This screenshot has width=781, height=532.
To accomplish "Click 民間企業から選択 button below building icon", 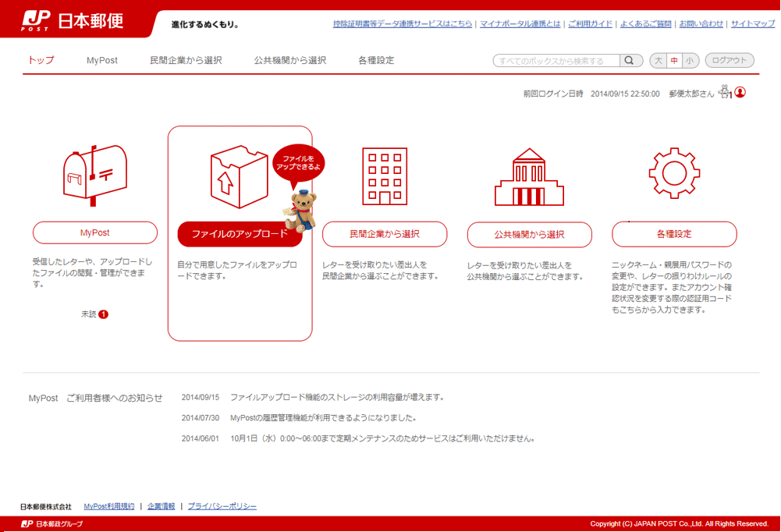I will 385,234.
